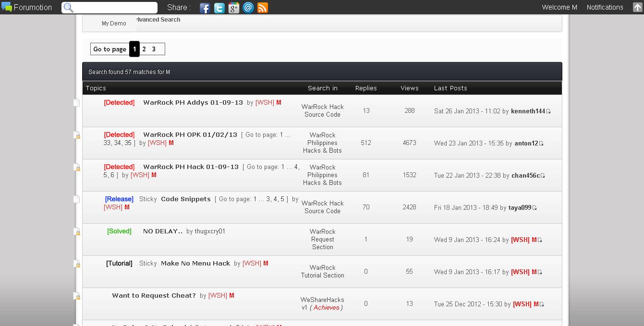Go to results page 2
This screenshot has width=644, height=326.
point(144,49)
